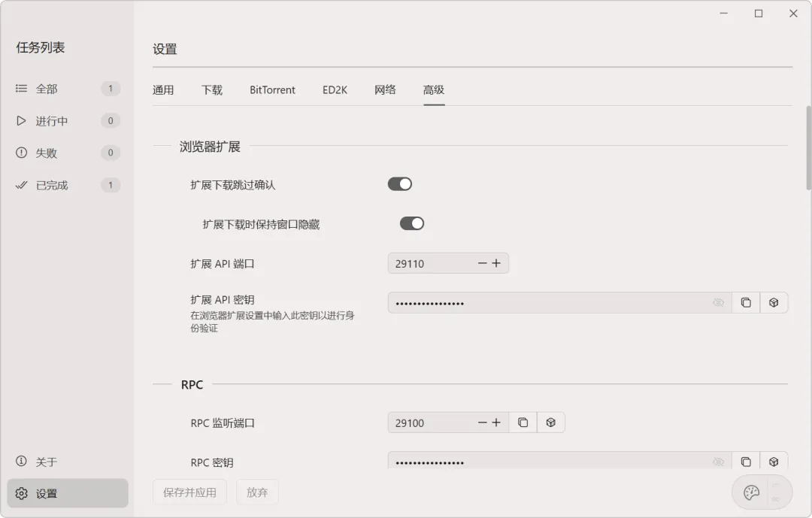This screenshot has height=518, width=812.
Task: Click the 关于 info icon
Action: click(x=21, y=461)
